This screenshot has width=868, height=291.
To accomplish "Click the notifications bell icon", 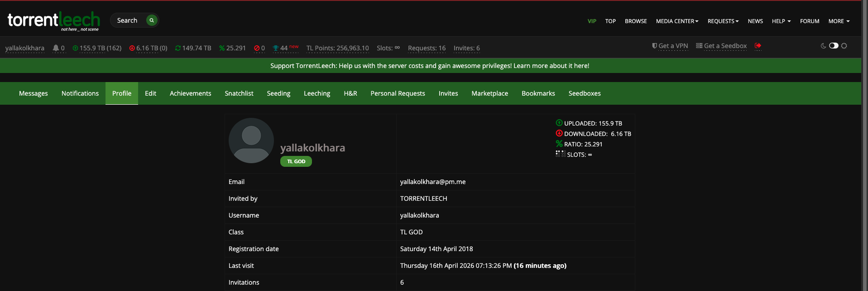I will tap(56, 48).
